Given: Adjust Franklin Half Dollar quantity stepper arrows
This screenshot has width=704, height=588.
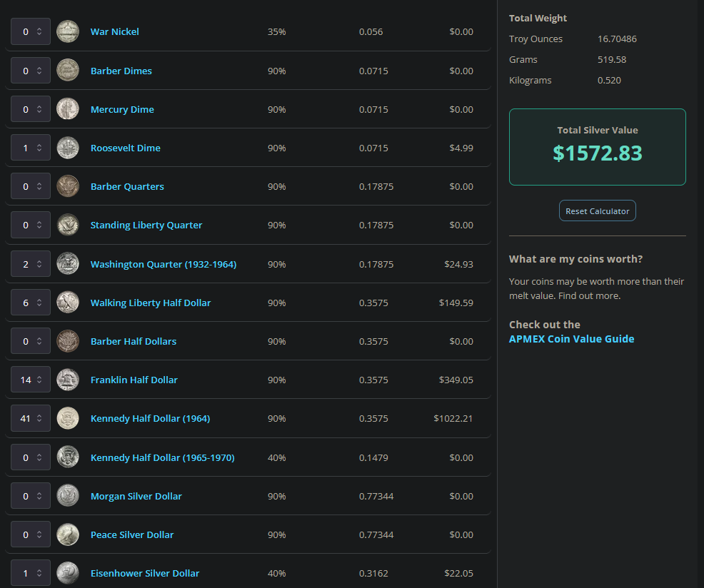Looking at the screenshot, I should [x=39, y=380].
